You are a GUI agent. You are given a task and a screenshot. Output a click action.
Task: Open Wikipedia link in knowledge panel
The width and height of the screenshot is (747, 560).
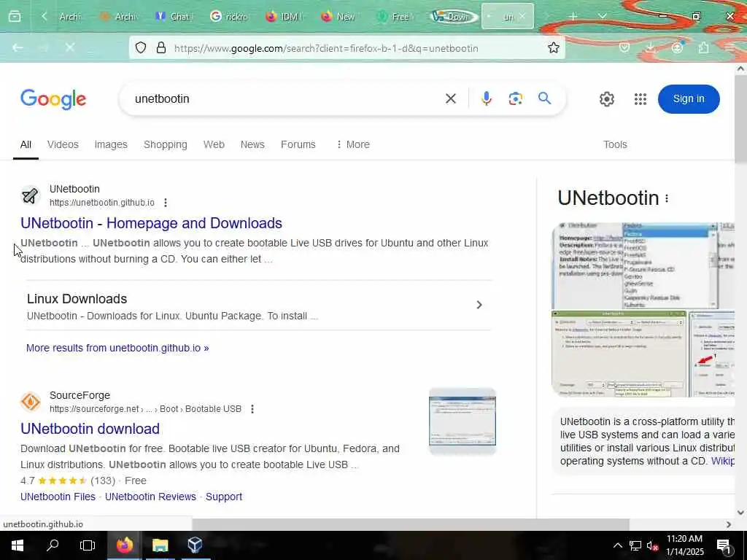coord(723,461)
